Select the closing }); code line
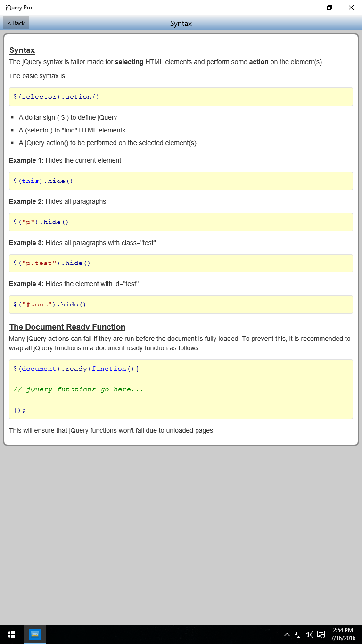 tap(19, 410)
